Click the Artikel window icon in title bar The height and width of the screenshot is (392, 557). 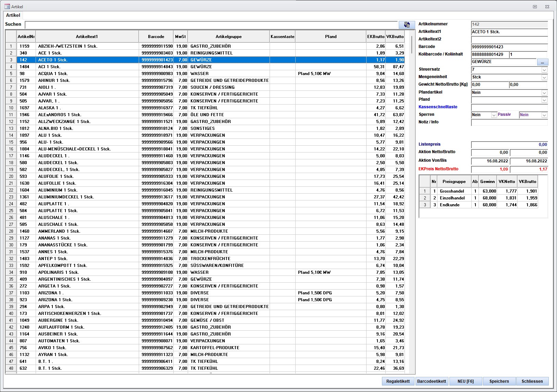pyautogui.click(x=7, y=7)
